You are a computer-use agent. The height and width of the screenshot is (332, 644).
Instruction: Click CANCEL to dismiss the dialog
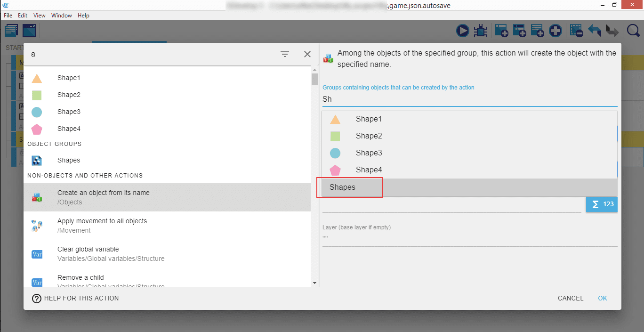[571, 298]
